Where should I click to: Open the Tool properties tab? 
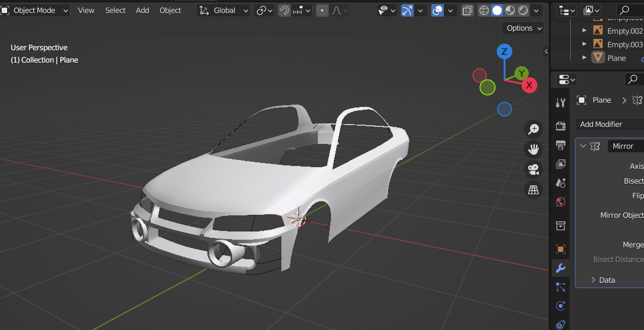pos(561,103)
